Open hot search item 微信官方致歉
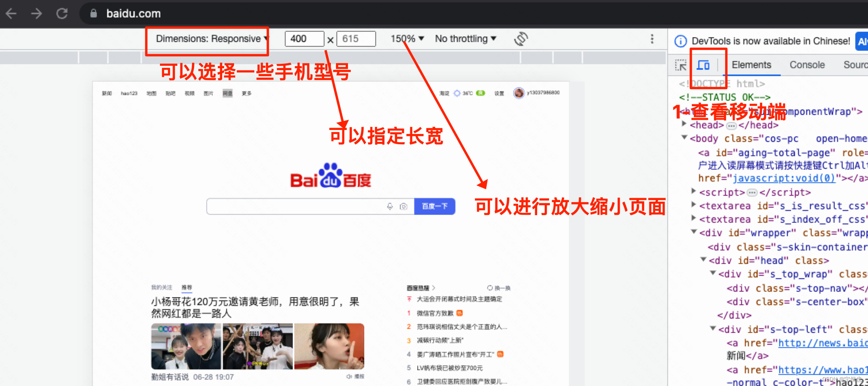This screenshot has height=386, width=868. tap(435, 313)
